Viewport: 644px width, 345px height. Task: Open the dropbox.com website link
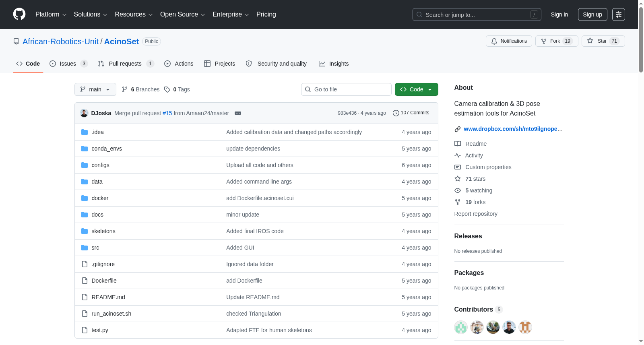(513, 129)
